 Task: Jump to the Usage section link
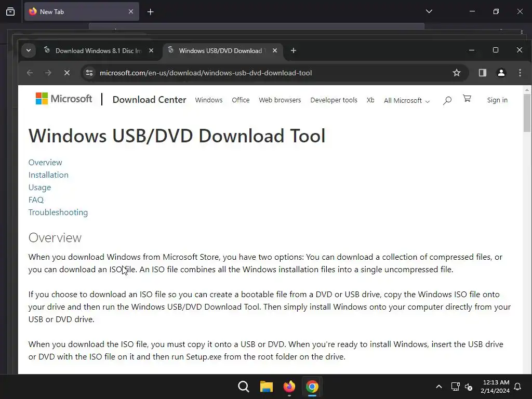(x=39, y=187)
